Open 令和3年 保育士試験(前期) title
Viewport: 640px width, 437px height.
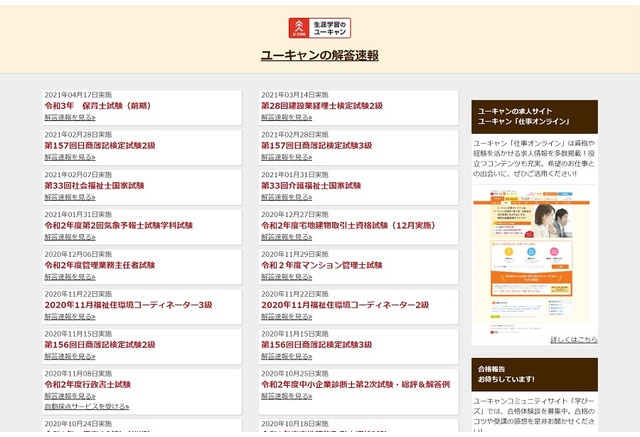point(98,106)
